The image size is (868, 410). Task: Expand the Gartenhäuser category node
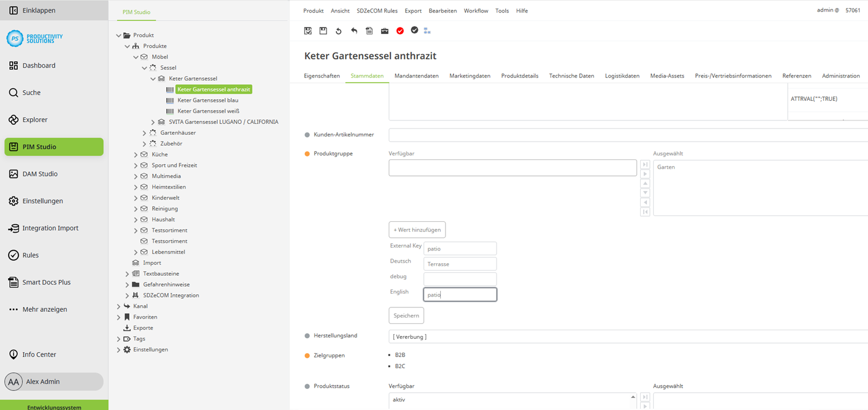pos(145,132)
